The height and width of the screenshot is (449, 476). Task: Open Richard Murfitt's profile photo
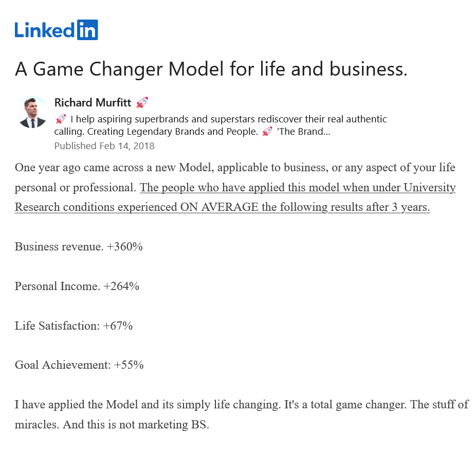click(32, 112)
